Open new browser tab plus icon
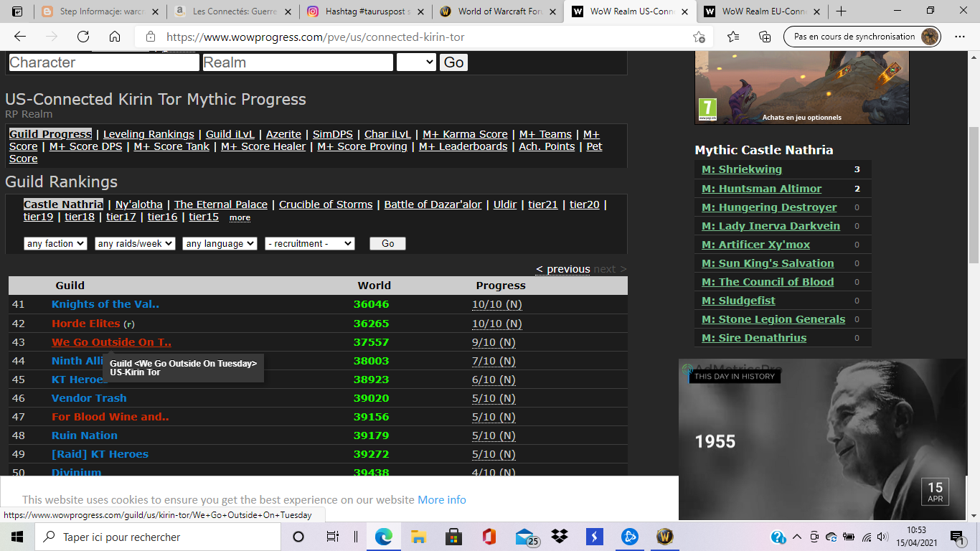980x551 pixels. [x=841, y=11]
